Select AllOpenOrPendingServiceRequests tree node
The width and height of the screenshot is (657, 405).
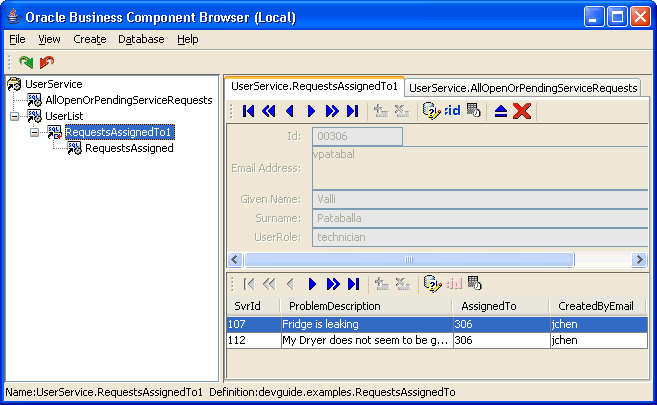[129, 100]
